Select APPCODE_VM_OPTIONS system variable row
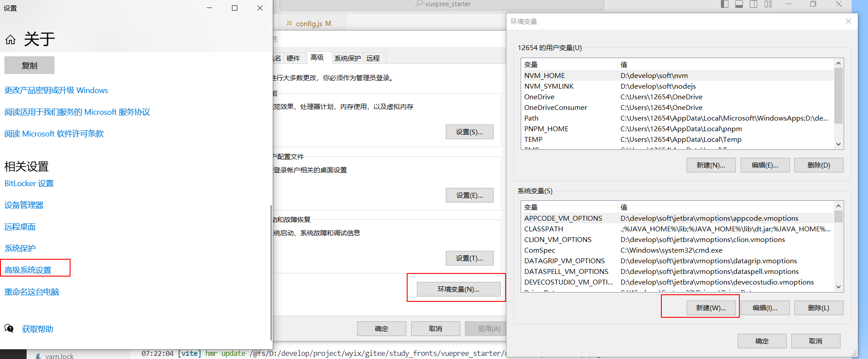This screenshot has height=359, width=868. click(x=678, y=219)
